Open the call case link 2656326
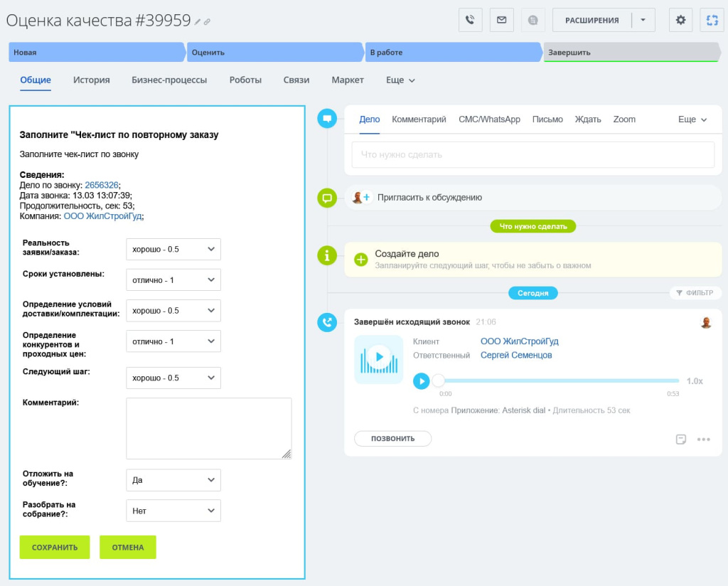This screenshot has width=728, height=586. [102, 185]
